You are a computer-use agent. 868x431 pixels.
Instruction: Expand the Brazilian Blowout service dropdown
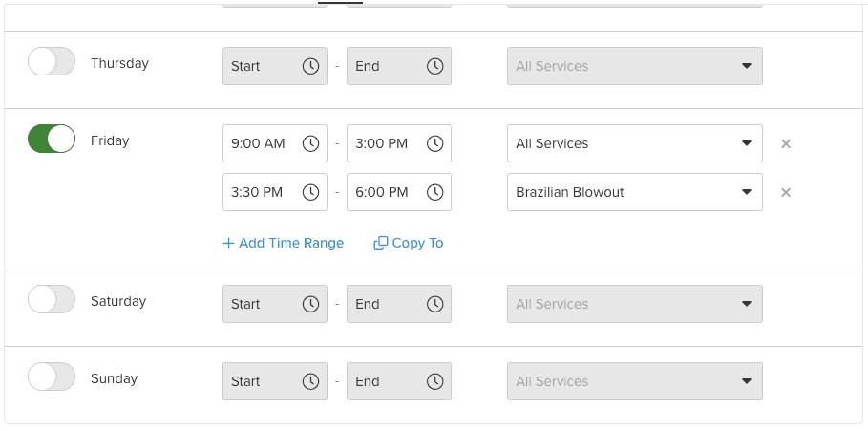click(x=634, y=192)
